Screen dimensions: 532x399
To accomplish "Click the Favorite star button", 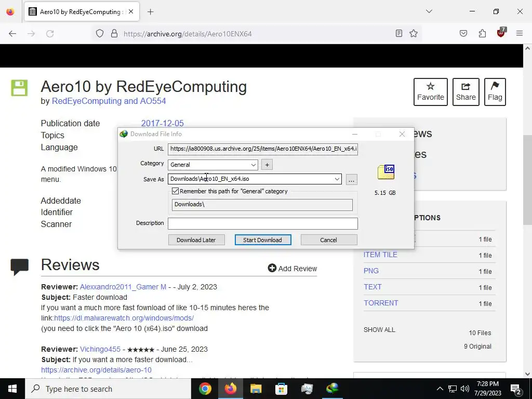I will 431,92.
